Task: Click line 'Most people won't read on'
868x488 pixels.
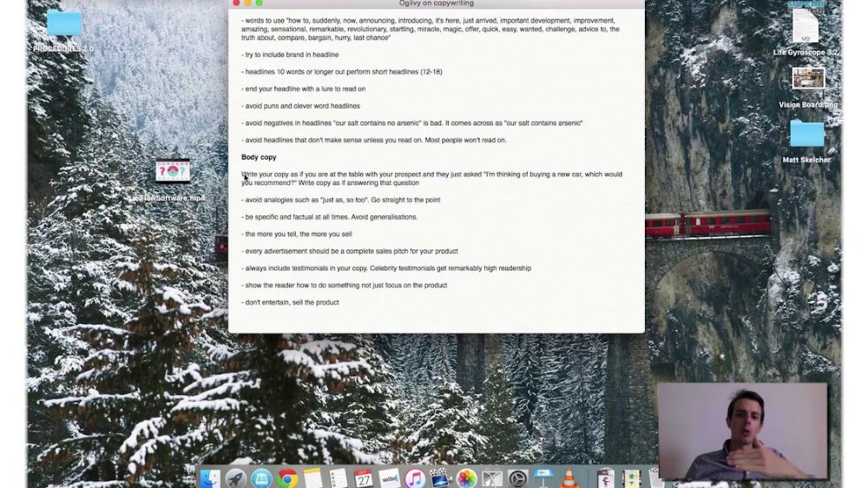Action: point(465,140)
